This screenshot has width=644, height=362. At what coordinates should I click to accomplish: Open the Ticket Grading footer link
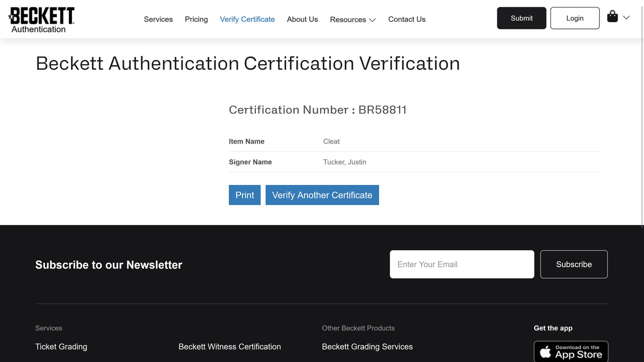point(61,347)
